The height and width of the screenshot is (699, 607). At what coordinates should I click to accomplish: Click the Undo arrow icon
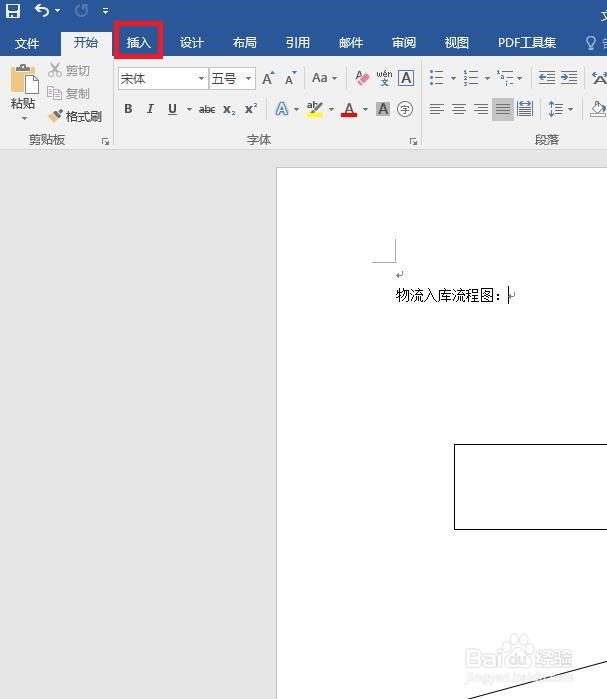point(41,10)
